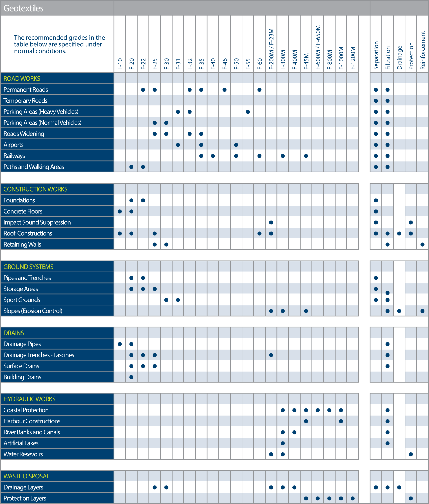This screenshot has width=429, height=504.
Task: Click the Roof Constructions Drainage dot
Action: 399,233
